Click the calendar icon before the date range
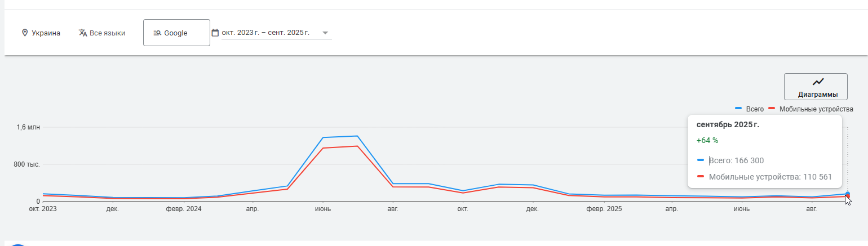 coord(215,33)
